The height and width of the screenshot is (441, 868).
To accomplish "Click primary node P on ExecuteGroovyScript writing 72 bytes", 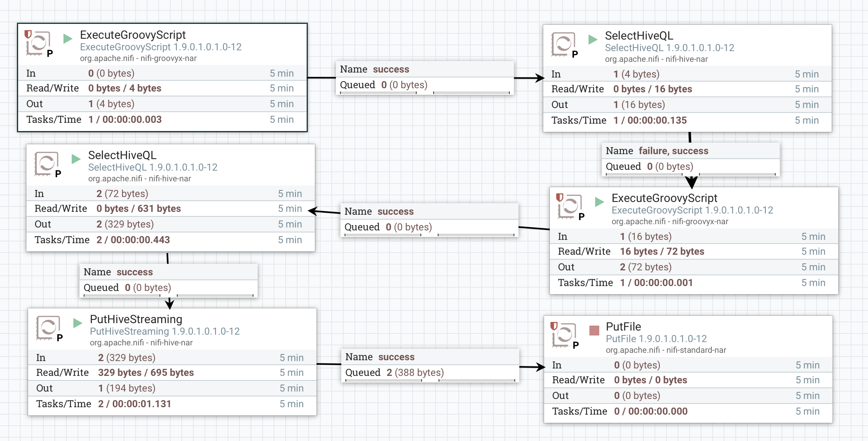I will pyautogui.click(x=582, y=217).
